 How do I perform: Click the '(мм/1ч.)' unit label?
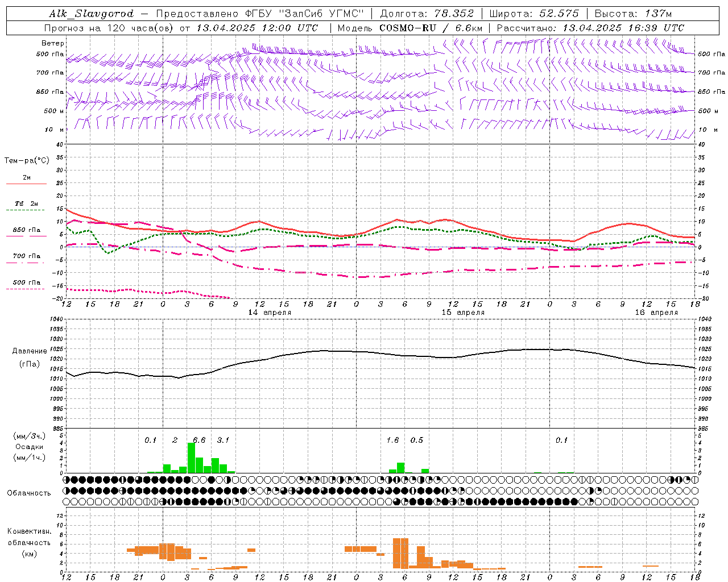tap(29, 458)
